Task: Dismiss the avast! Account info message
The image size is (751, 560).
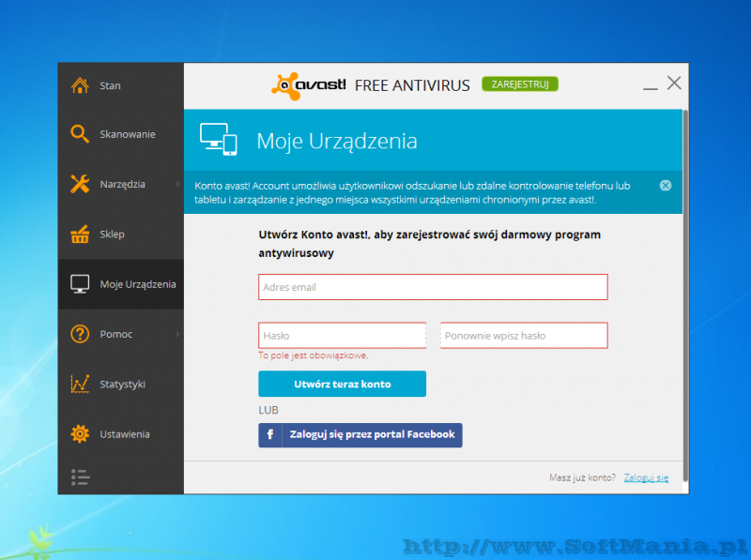Action: pyautogui.click(x=666, y=186)
